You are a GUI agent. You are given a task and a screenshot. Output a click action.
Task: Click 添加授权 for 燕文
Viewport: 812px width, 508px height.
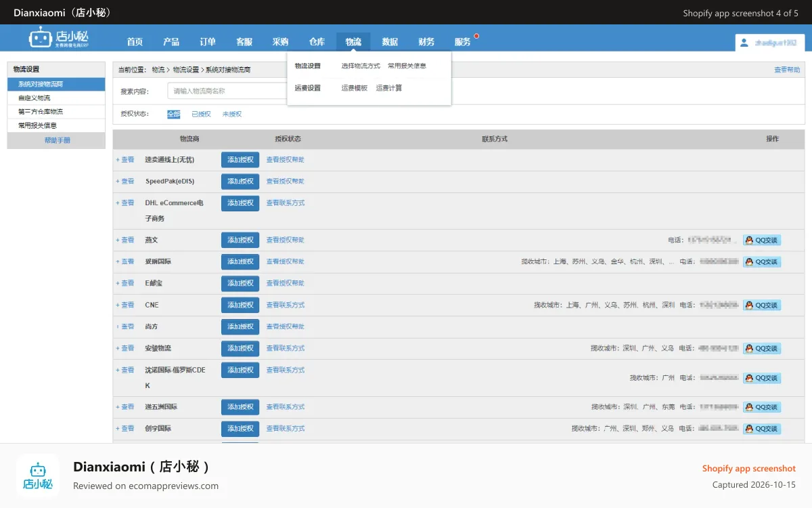(x=240, y=240)
